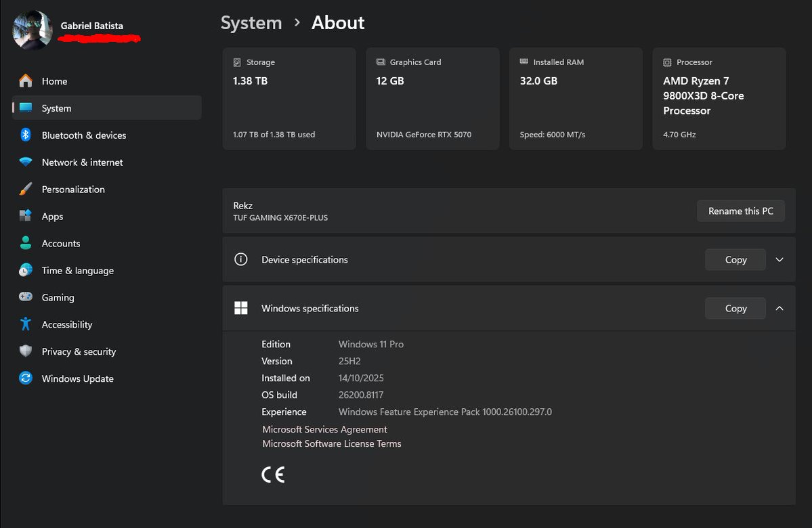Click the About page title

338,23
